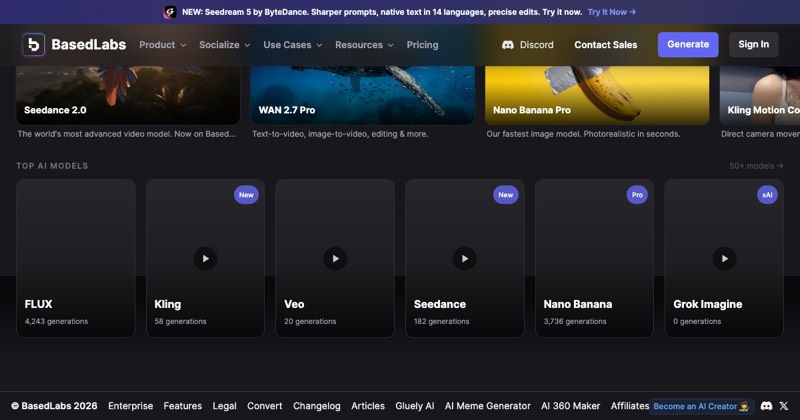Expand the Socialize dropdown menu
This screenshot has width=800, height=420.
224,45
